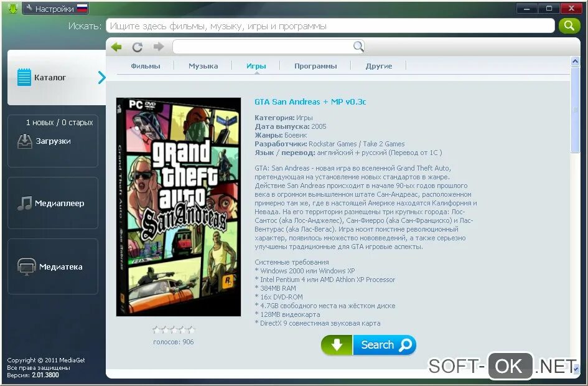Go back with the green arrow
588x386 pixels.
[116, 47]
